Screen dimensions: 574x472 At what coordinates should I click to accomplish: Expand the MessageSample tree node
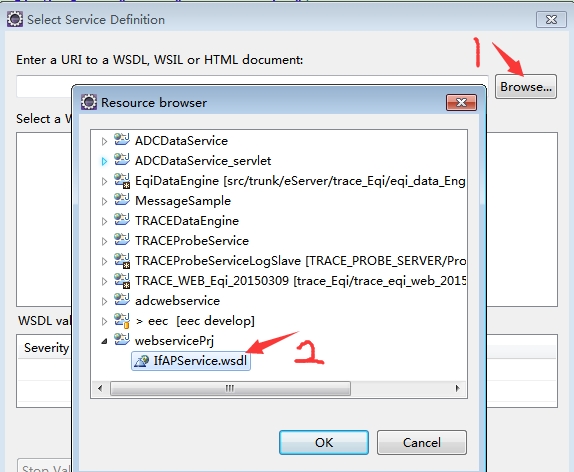click(x=104, y=201)
